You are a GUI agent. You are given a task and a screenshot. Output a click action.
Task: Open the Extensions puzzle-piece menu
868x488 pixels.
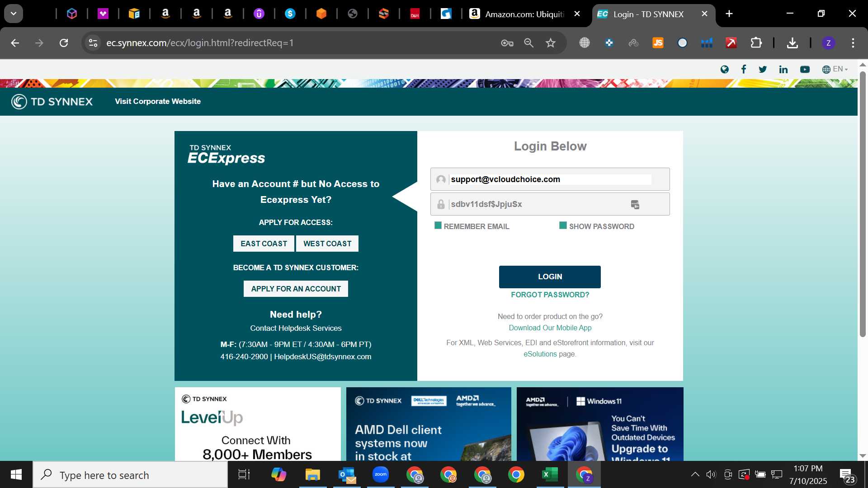pos(756,43)
